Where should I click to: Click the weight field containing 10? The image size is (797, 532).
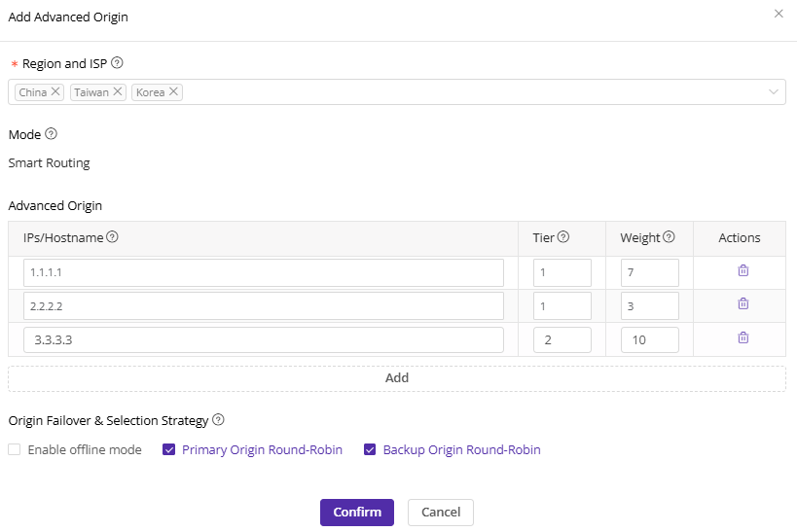649,339
